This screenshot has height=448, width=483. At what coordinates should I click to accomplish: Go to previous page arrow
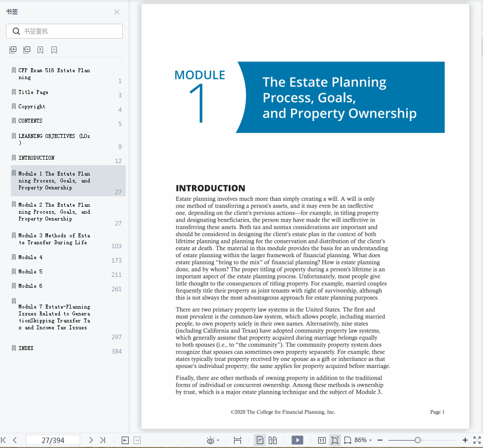pos(15,440)
